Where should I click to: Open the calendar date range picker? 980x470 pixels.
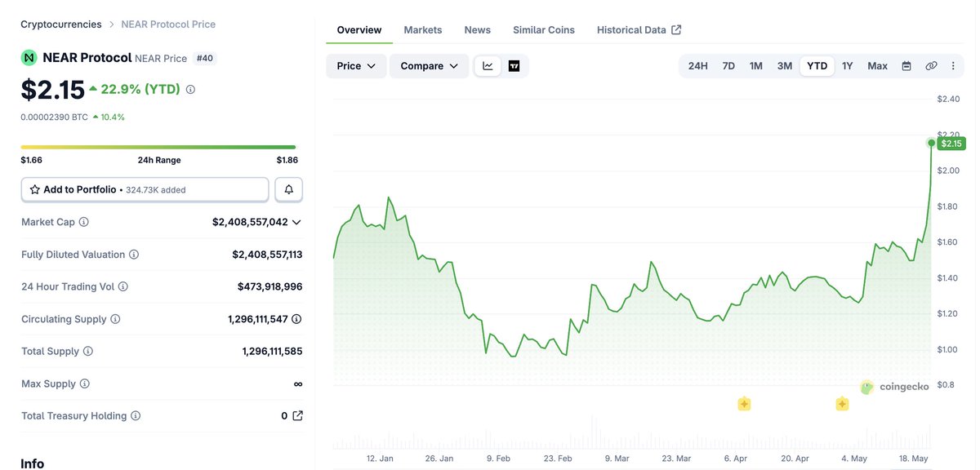[x=906, y=66]
